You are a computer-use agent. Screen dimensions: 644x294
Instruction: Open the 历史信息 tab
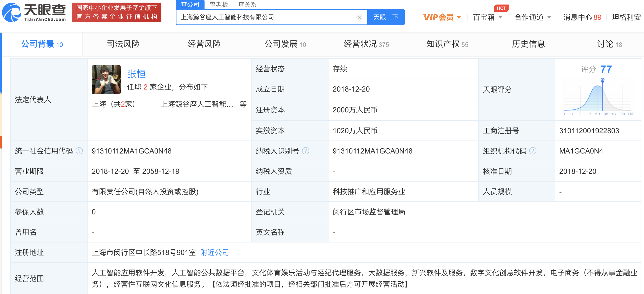(528, 44)
